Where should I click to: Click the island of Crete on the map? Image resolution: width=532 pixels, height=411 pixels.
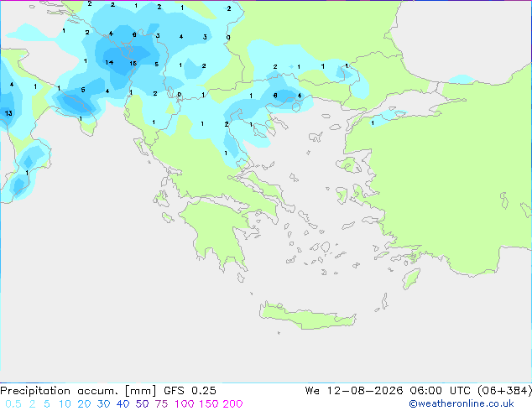click(307, 316)
